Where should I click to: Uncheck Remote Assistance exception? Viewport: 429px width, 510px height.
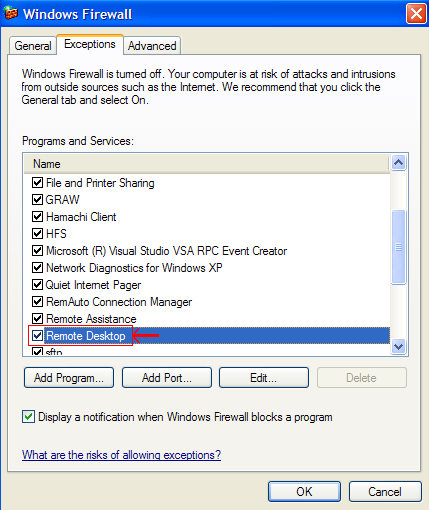pos(37,319)
